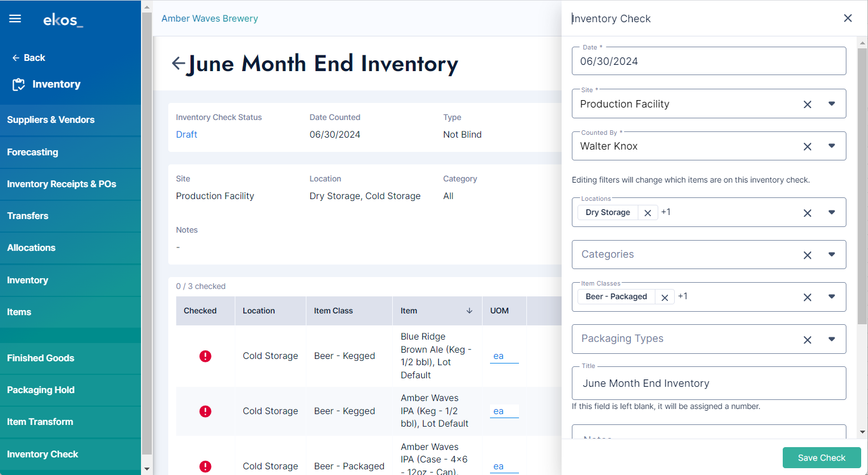Click the unchecked alert icon for Blue Ridge Brown Ale
The image size is (868, 475).
tap(205, 356)
